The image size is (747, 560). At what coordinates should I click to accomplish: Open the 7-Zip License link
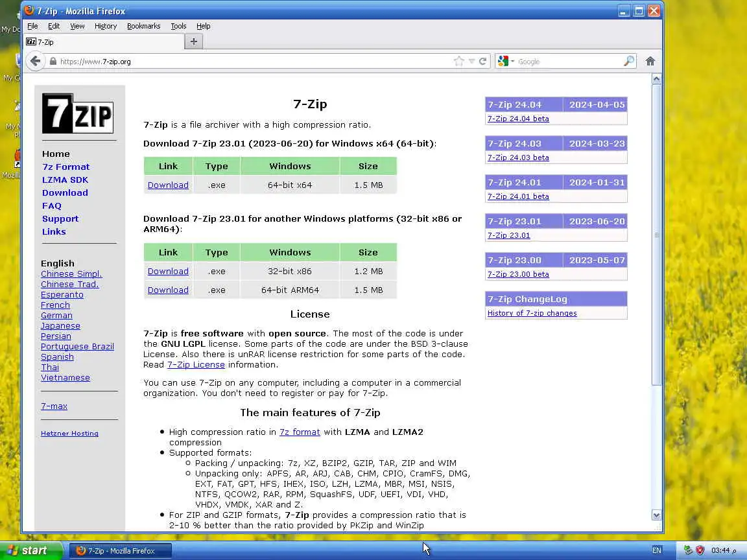(196, 365)
